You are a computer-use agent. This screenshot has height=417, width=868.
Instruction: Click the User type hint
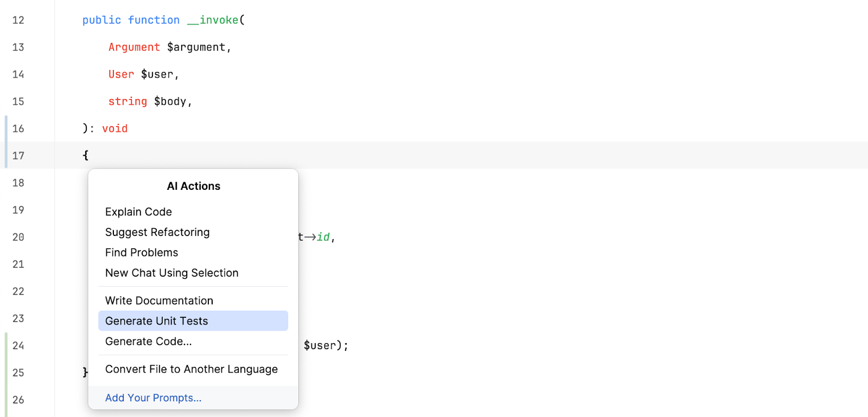pyautogui.click(x=121, y=74)
